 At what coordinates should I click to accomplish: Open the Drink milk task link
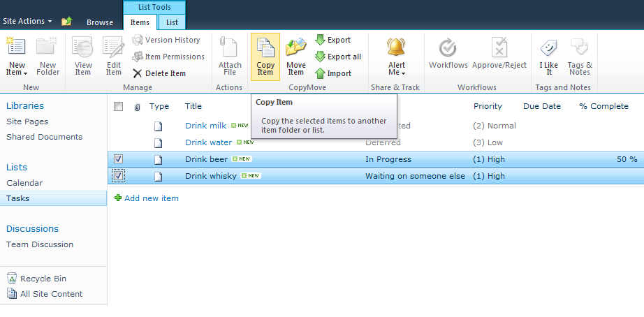205,126
